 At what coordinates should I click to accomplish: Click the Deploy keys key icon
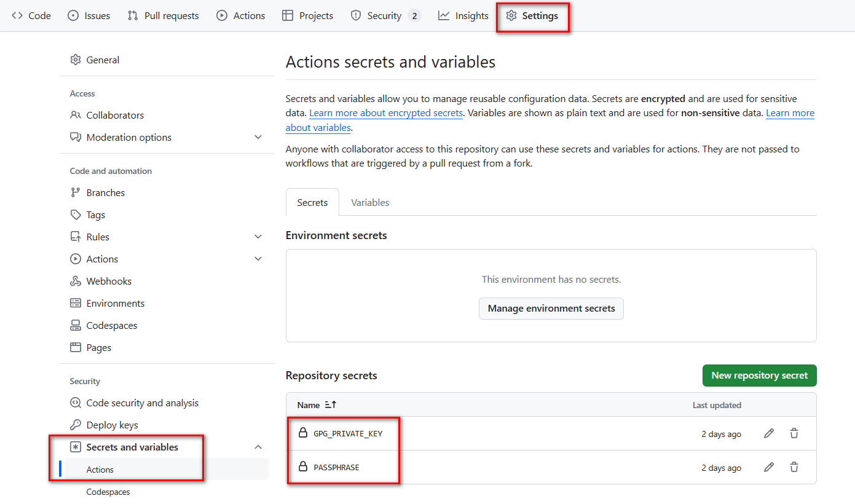pos(76,425)
